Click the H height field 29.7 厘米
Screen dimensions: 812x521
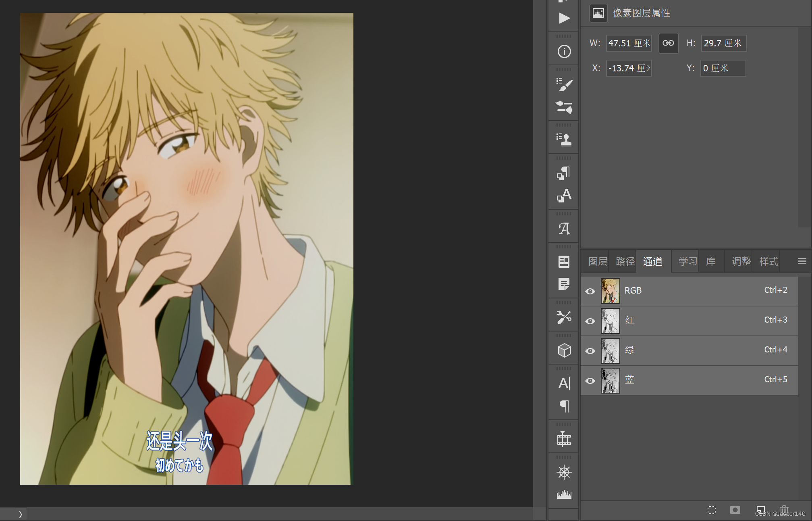pyautogui.click(x=724, y=43)
